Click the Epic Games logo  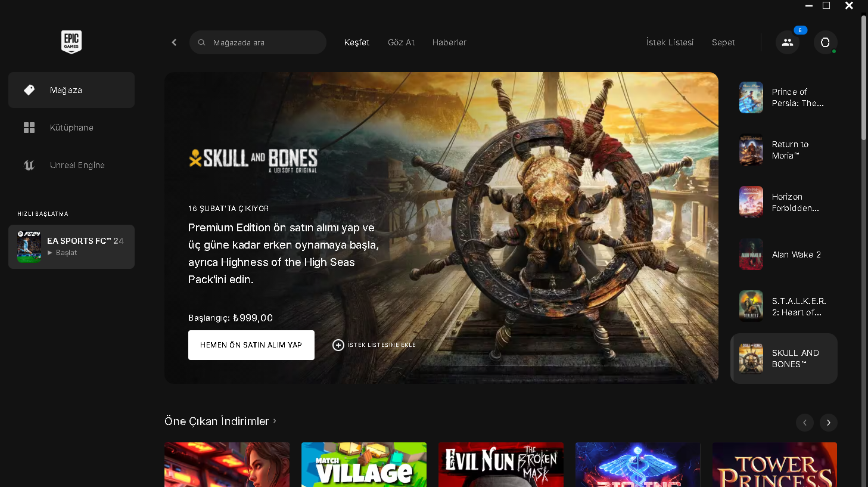pos(71,42)
